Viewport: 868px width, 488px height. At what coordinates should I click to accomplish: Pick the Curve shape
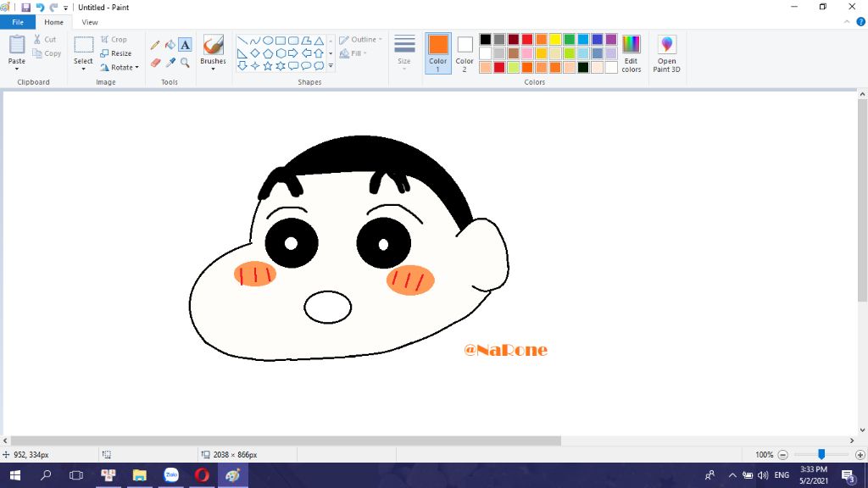tap(254, 41)
